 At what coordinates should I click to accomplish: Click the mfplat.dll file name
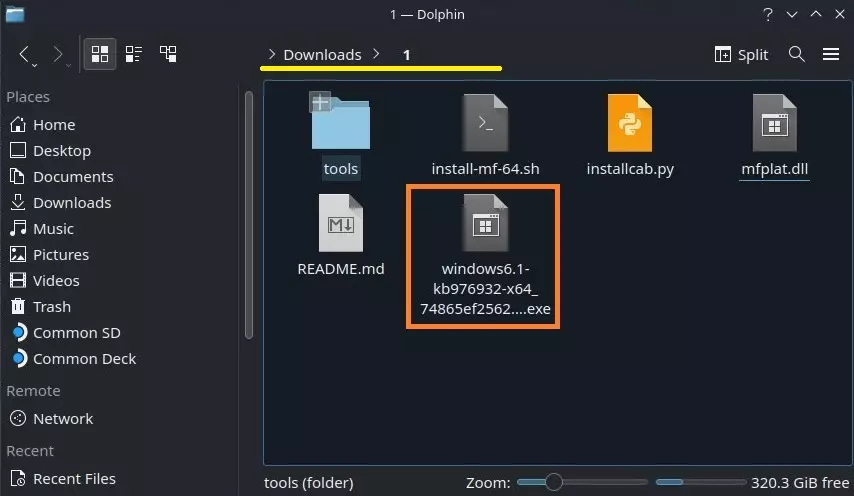point(774,169)
